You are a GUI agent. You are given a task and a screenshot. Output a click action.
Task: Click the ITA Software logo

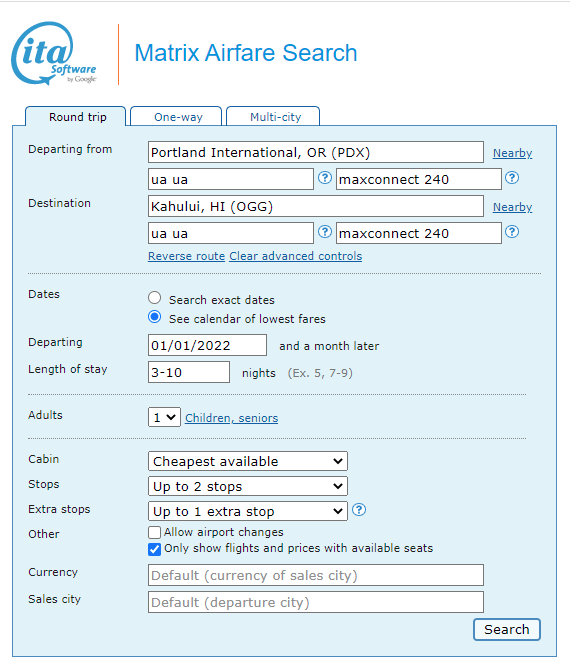coord(54,53)
